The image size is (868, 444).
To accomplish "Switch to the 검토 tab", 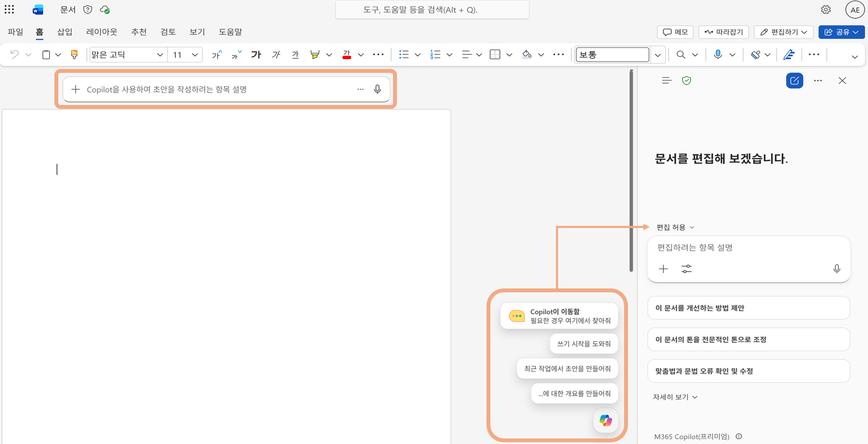I will tap(168, 32).
